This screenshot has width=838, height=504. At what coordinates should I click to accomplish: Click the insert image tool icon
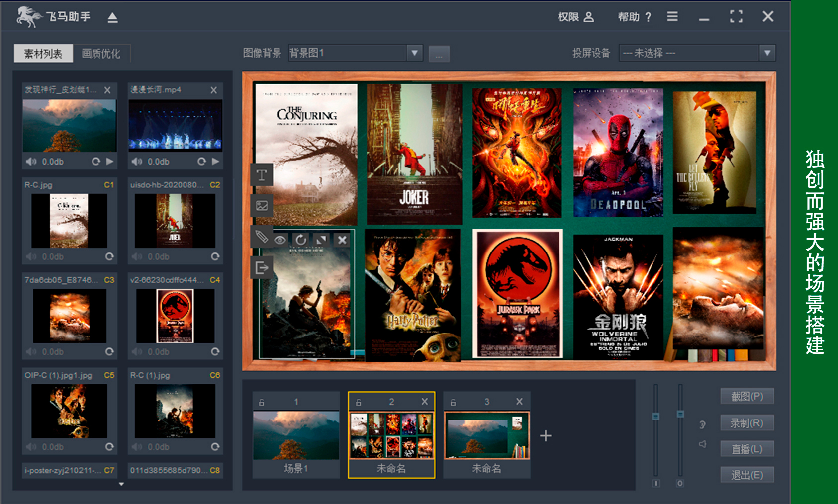point(262,206)
